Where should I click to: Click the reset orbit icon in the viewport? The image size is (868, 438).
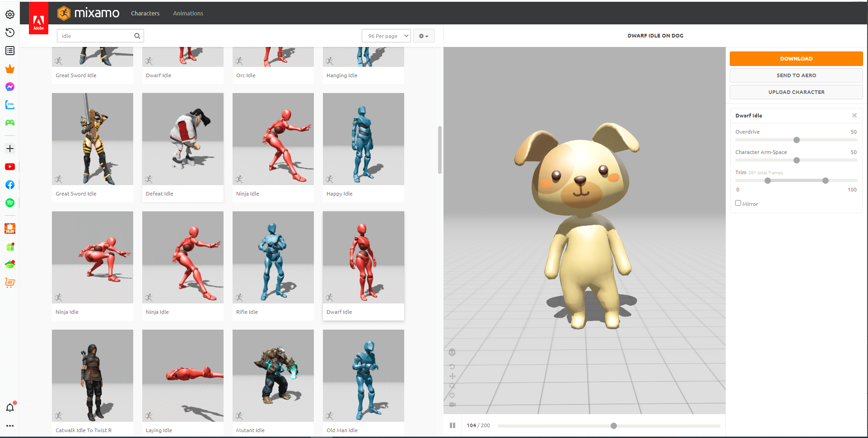[x=453, y=366]
